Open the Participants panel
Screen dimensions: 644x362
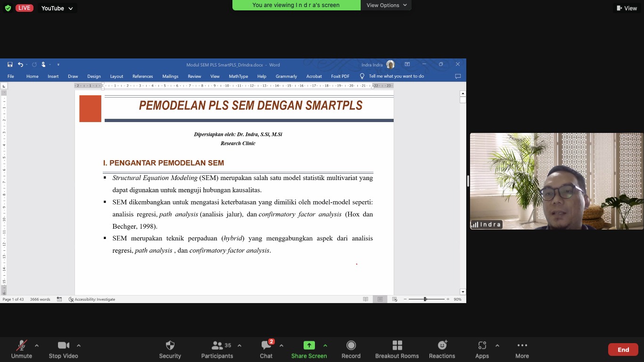[x=217, y=350]
